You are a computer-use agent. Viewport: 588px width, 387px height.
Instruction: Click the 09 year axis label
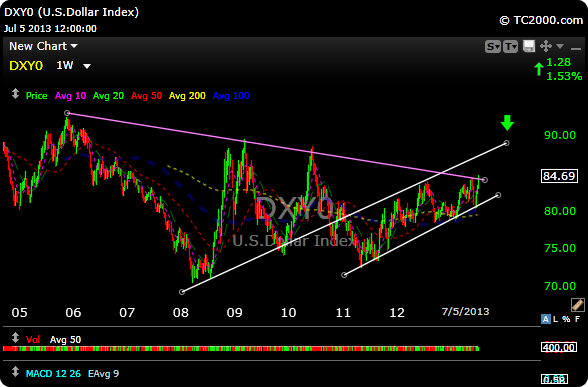point(235,312)
